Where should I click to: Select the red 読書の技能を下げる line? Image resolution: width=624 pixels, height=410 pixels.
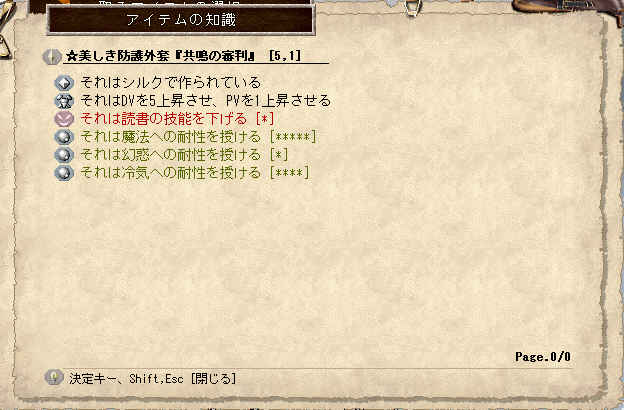pyautogui.click(x=177, y=118)
